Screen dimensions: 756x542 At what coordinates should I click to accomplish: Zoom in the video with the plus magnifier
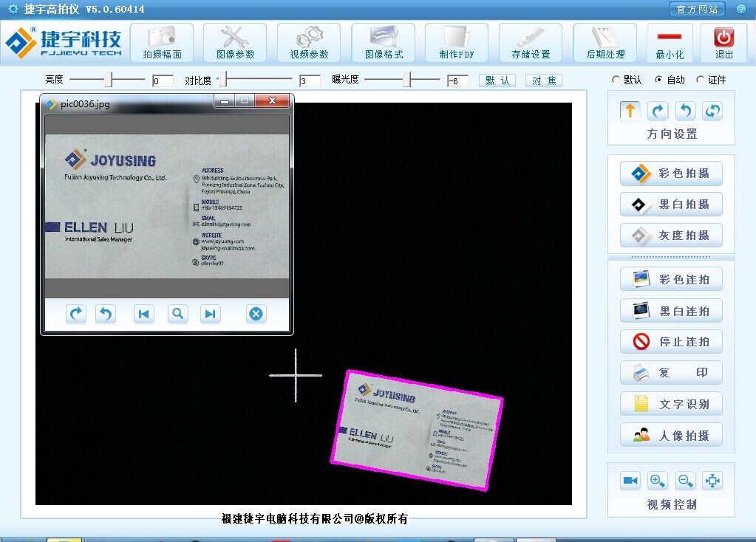658,480
